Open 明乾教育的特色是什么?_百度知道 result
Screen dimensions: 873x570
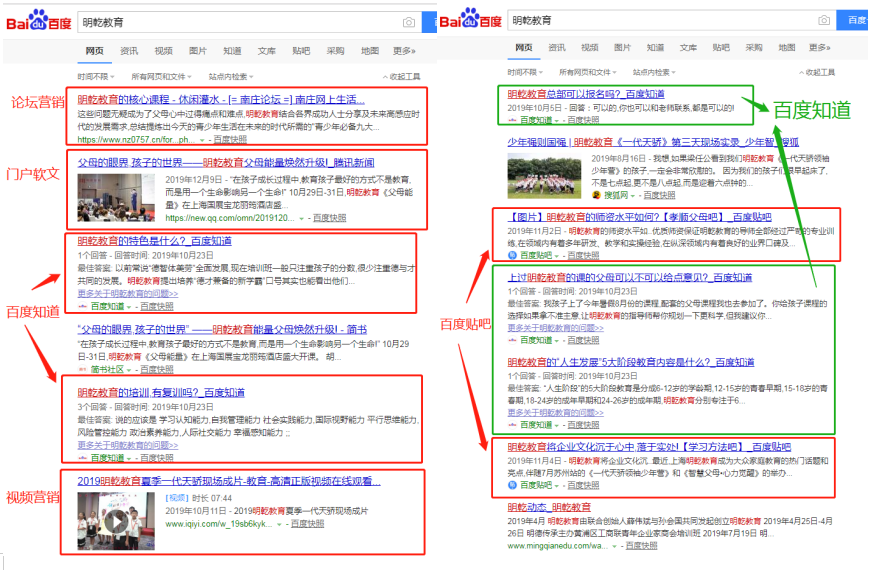pos(154,241)
